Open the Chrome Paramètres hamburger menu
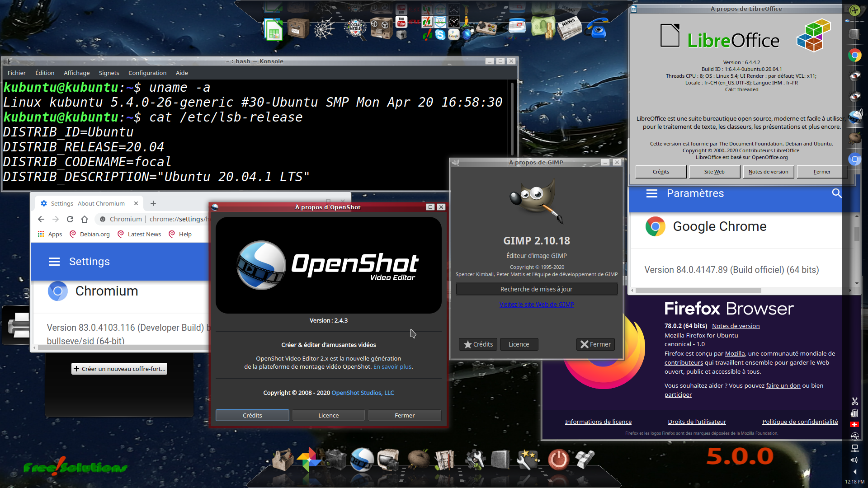868x488 pixels. (x=651, y=193)
